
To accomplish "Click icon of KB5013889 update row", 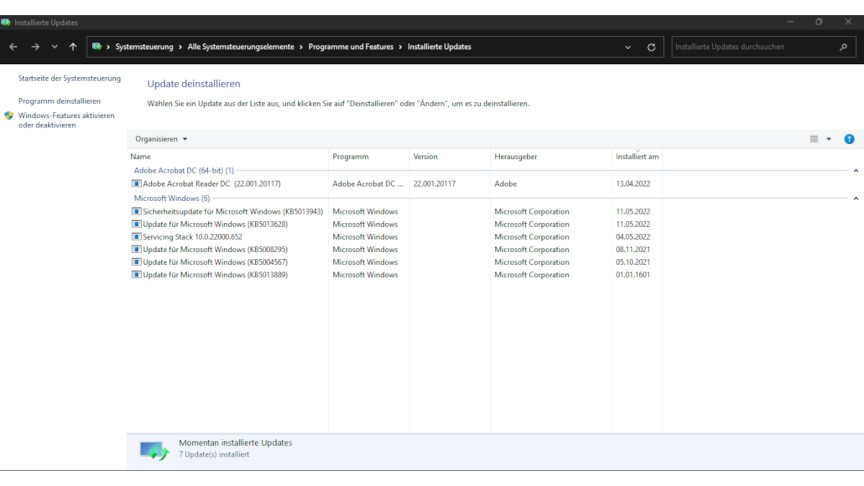I will [x=136, y=274].
